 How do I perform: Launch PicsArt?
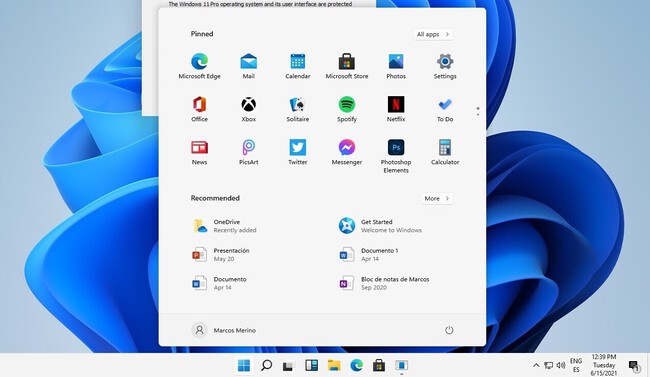click(x=248, y=152)
